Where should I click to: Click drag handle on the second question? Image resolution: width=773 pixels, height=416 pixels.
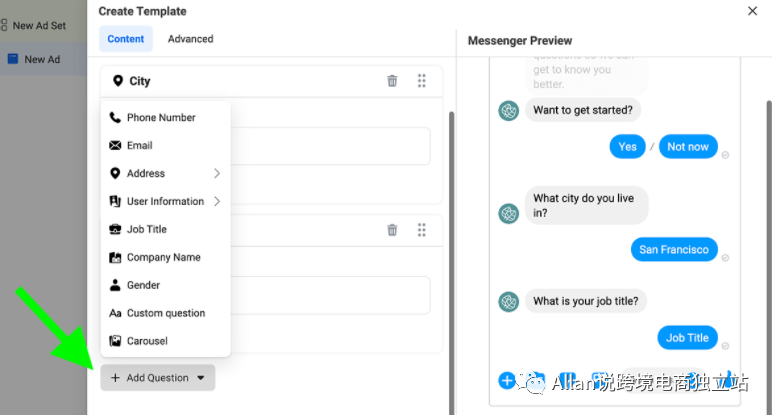pos(422,230)
